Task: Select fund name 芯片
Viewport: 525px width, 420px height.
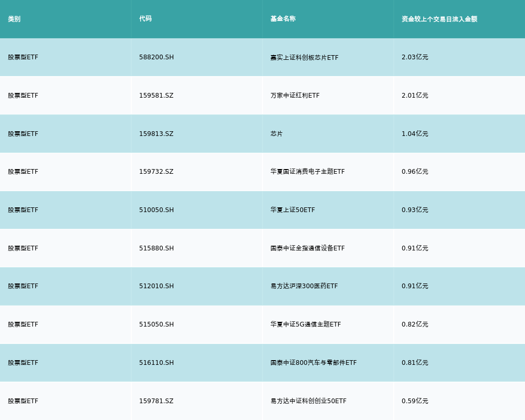Action: tap(277, 134)
